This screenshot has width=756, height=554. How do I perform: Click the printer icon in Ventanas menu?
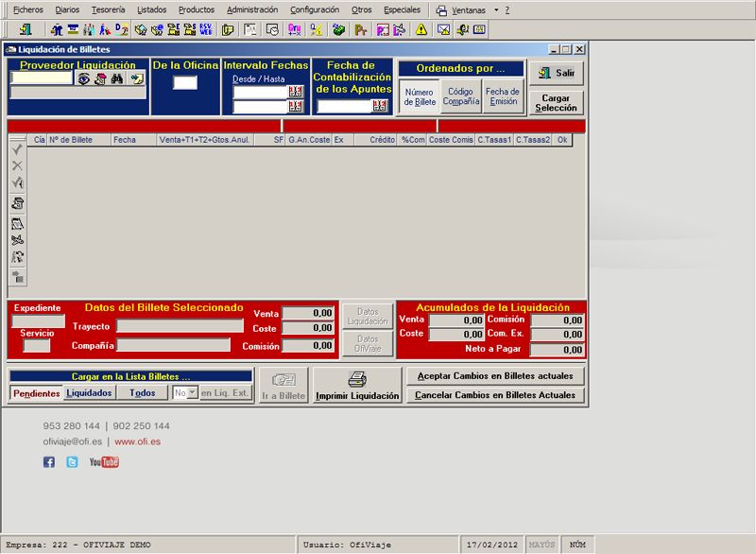point(441,9)
